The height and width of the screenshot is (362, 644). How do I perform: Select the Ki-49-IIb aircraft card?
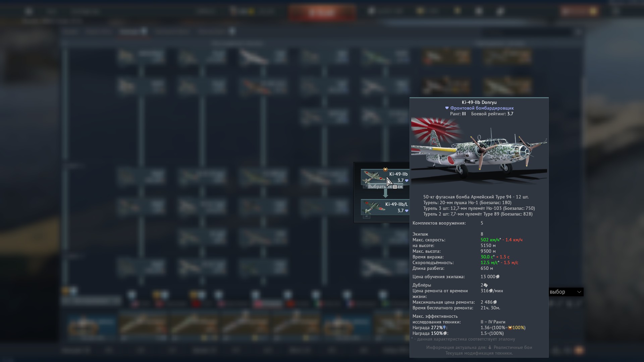(385, 177)
